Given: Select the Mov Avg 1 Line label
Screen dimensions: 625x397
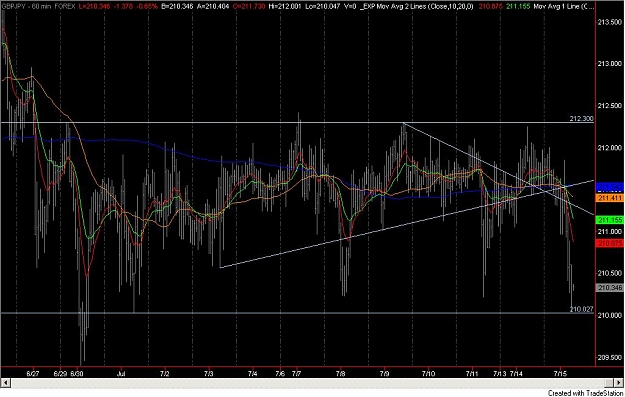Looking at the screenshot, I should coord(563,6).
